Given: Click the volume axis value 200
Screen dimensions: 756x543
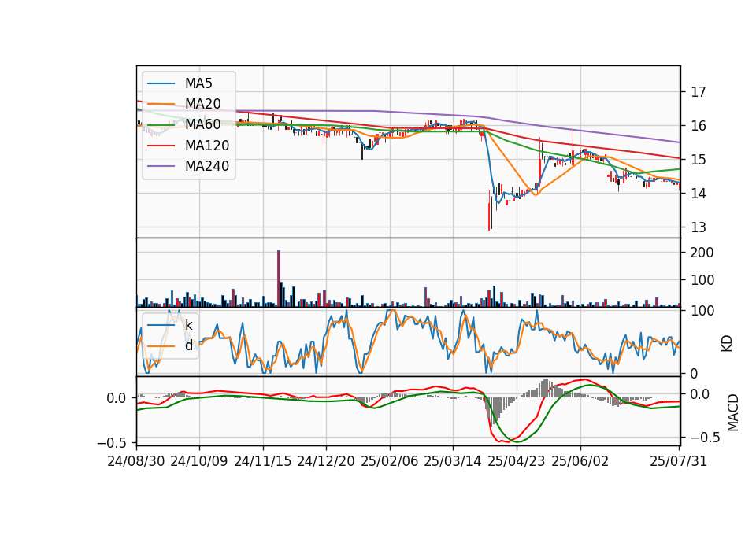Looking at the screenshot, I should point(702,253).
